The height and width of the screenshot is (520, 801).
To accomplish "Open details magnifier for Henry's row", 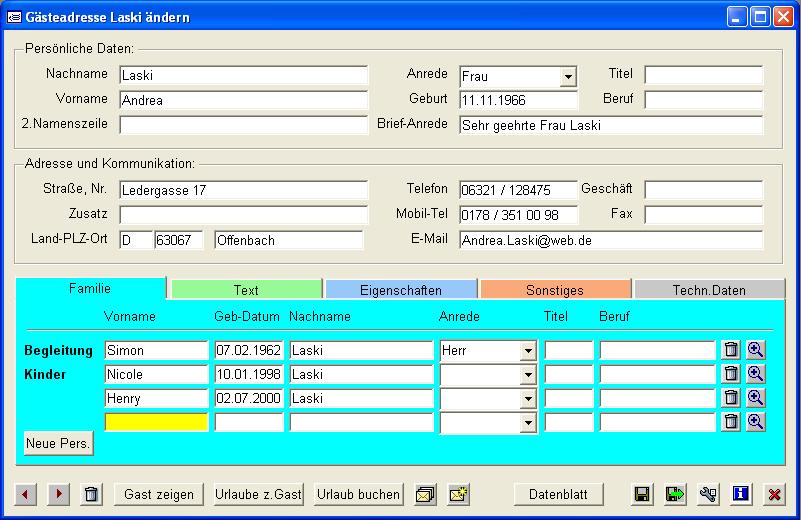I will pos(756,398).
